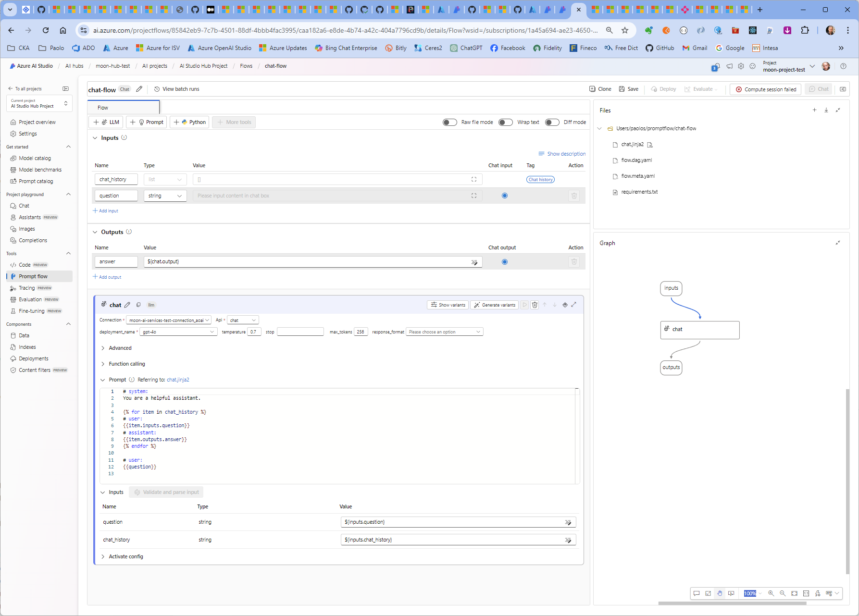Click the pencil icon to rename chat-flow
Image resolution: width=859 pixels, height=616 pixels.
(139, 89)
